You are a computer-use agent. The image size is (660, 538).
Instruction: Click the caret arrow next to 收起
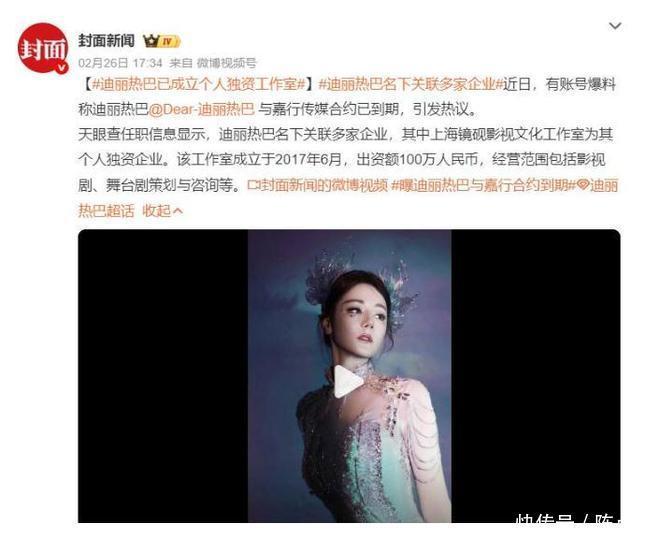[x=178, y=210]
